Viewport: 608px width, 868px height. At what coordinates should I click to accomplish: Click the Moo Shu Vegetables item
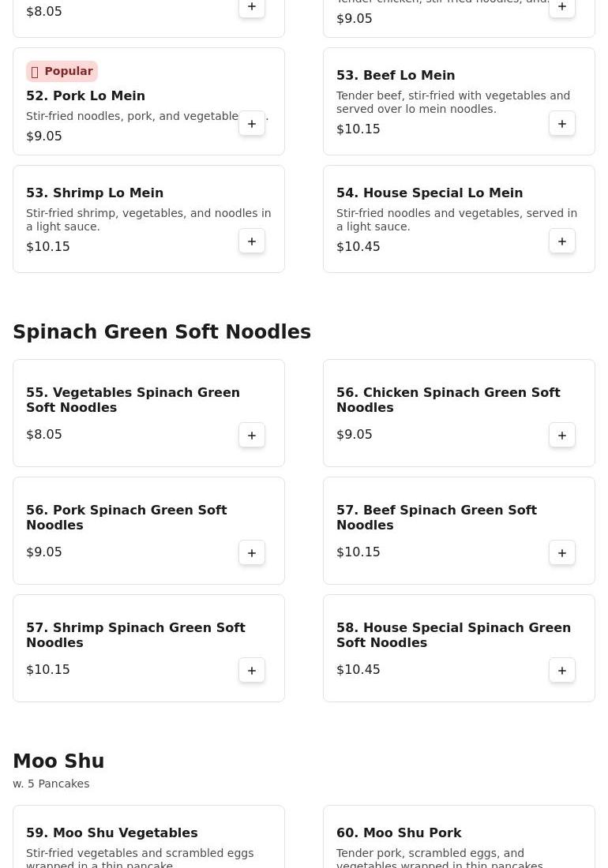click(112, 832)
